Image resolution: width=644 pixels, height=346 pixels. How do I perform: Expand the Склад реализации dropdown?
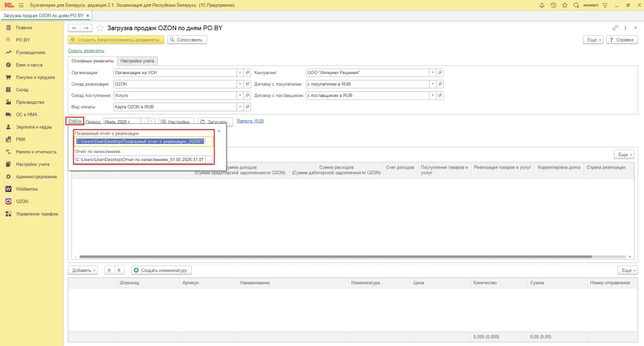[x=240, y=84]
